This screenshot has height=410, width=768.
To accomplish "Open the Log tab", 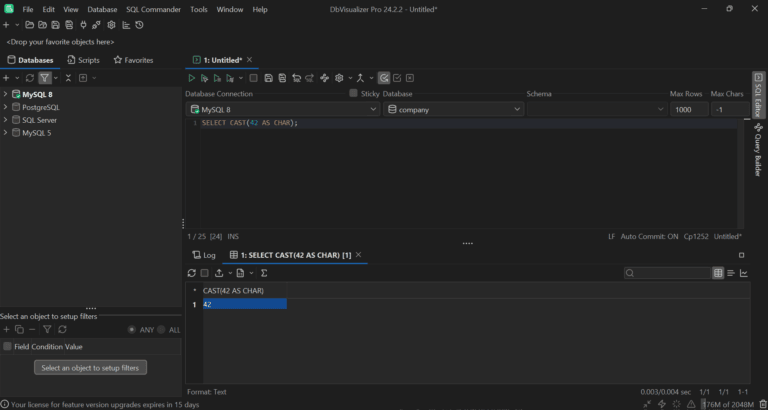I will click(x=204, y=255).
